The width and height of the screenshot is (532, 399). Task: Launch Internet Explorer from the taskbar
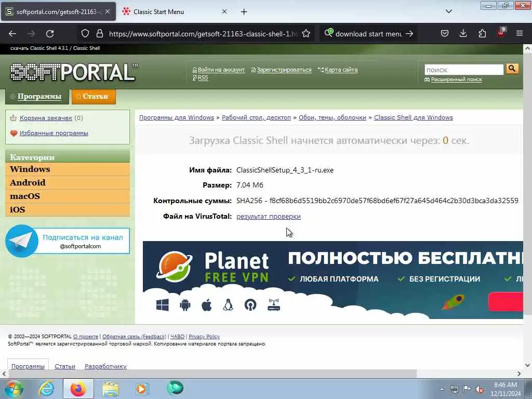46,389
